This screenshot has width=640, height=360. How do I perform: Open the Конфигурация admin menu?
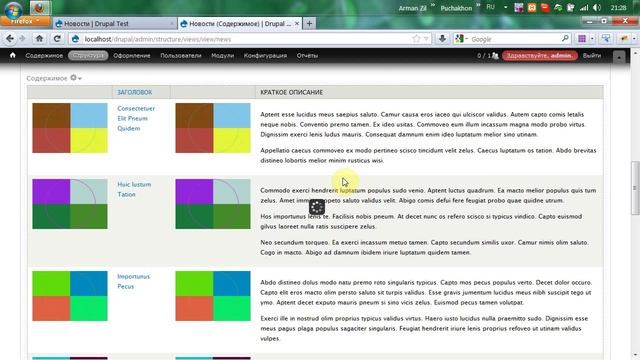(x=265, y=56)
